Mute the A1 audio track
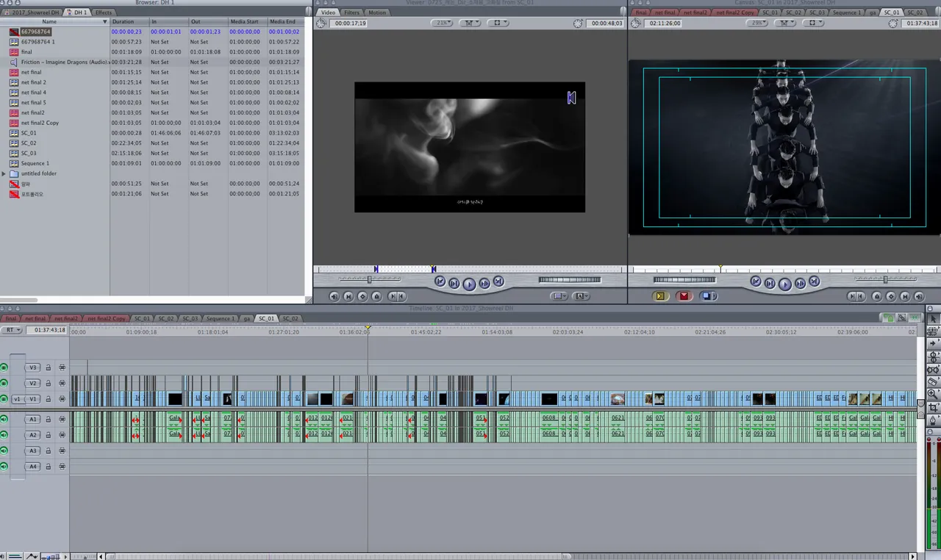Image resolution: width=941 pixels, height=560 pixels. pos(4,419)
